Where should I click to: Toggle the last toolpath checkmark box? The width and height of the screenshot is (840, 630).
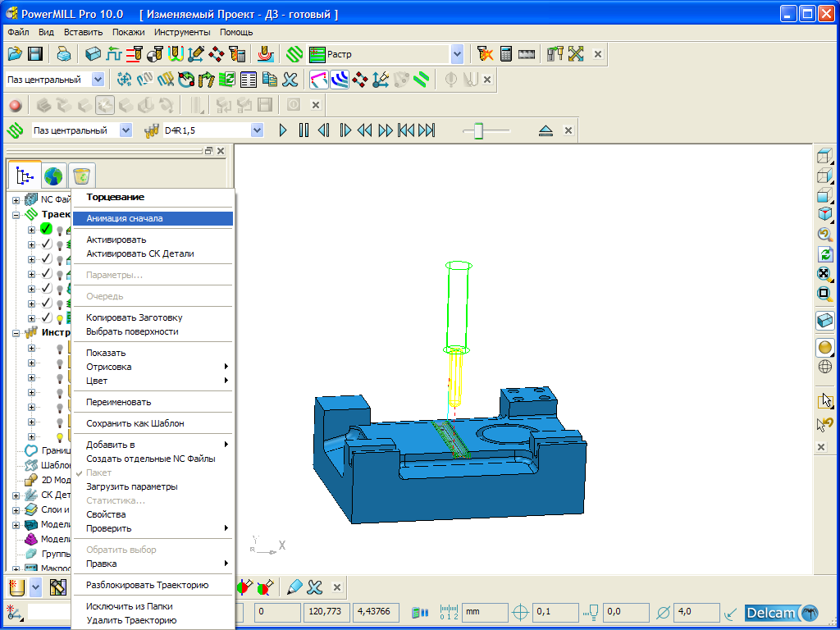[x=46, y=318]
